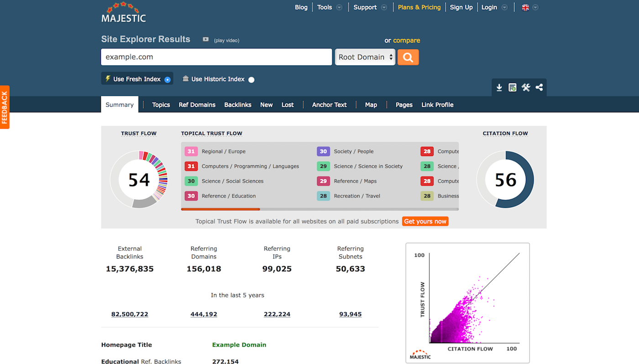The image size is (639, 364).
Task: Click the Trust Flow 54 donut chart
Action: click(139, 180)
